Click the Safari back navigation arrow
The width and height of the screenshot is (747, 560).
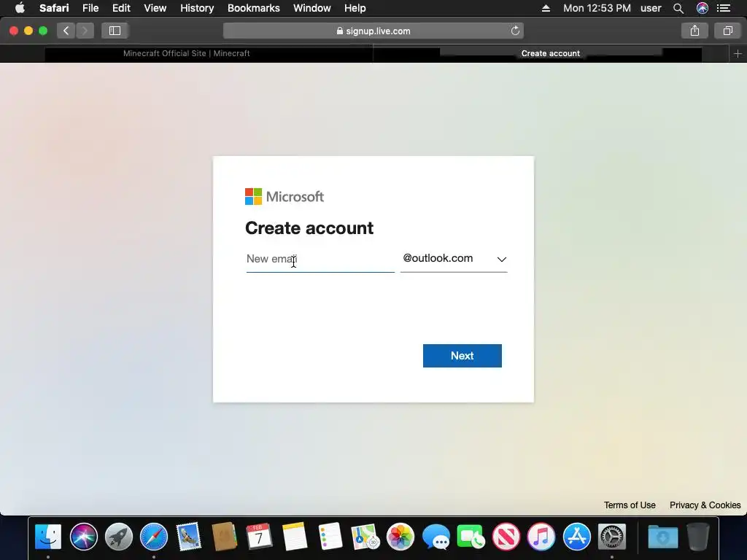[66, 31]
